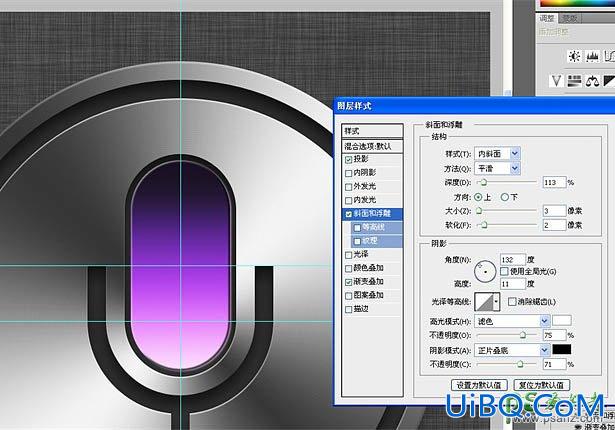Click the angle field showing 132
This screenshot has width=615, height=430.
(x=513, y=260)
